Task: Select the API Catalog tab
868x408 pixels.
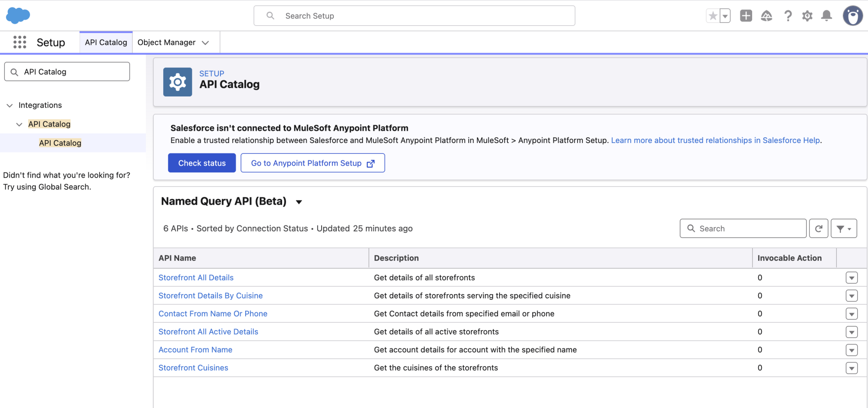Action: [106, 43]
